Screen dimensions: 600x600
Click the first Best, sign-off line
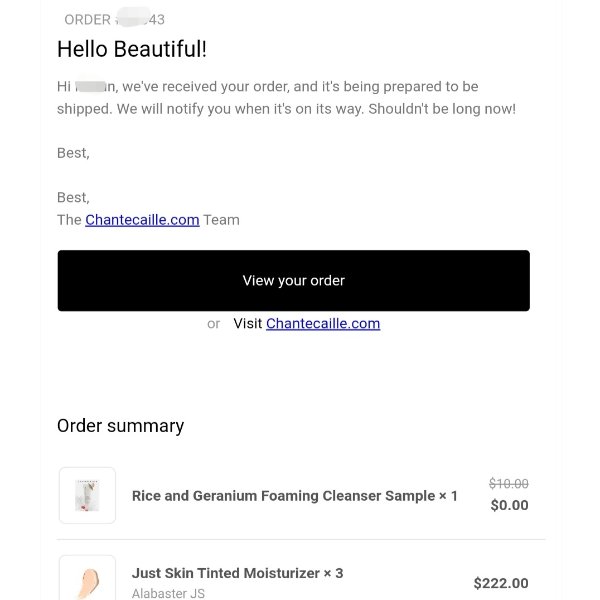pos(73,153)
